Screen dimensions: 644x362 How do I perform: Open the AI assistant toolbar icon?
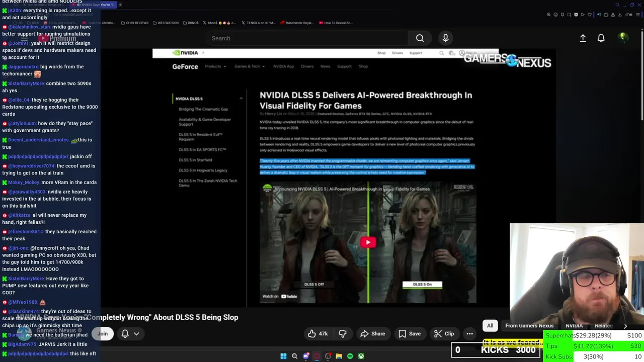click(x=628, y=15)
